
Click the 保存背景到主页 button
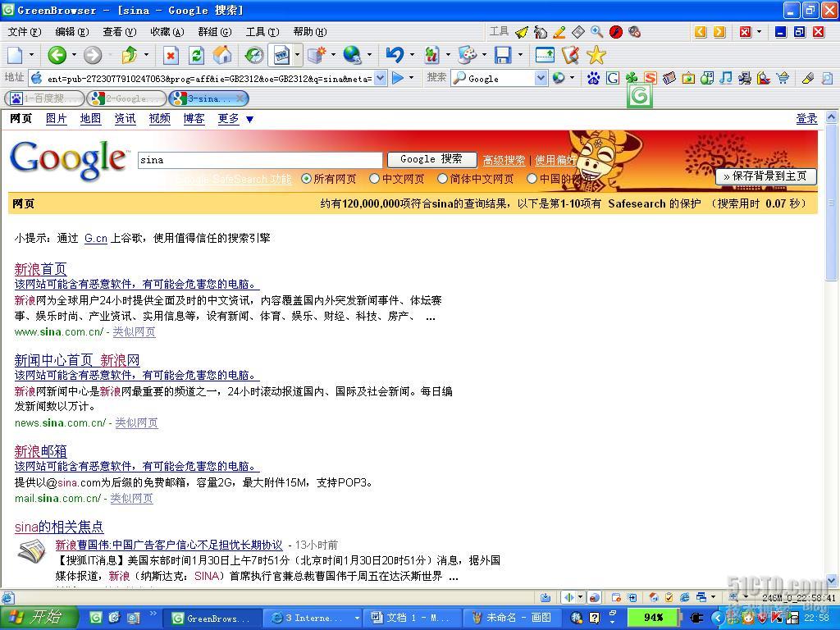766,176
